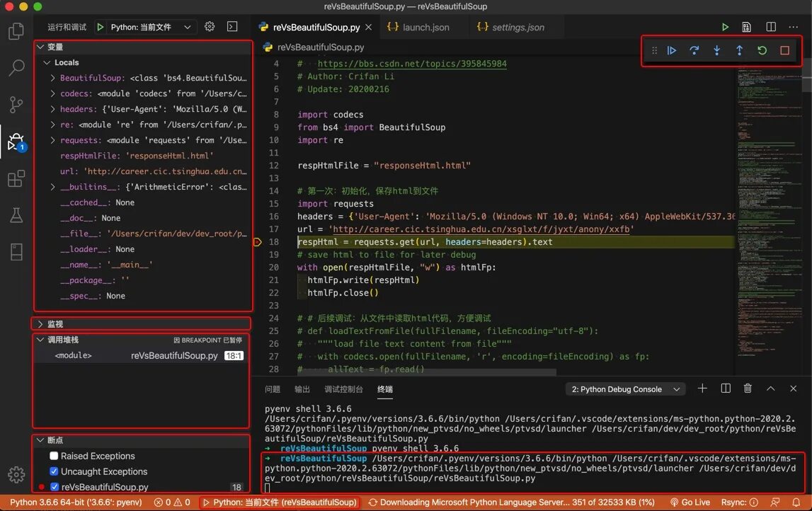Open the 调试控制台 debug console tab
Screen dimensions: 812x511
343,389
